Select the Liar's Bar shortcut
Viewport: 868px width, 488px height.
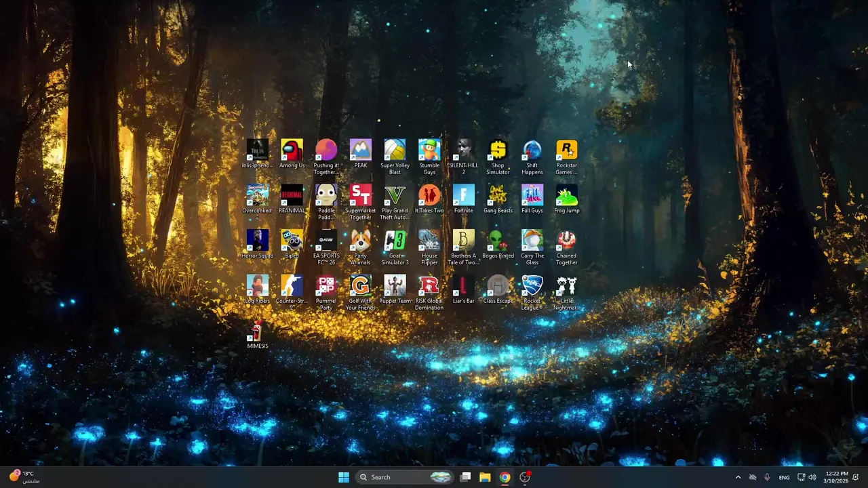pyautogui.click(x=464, y=289)
